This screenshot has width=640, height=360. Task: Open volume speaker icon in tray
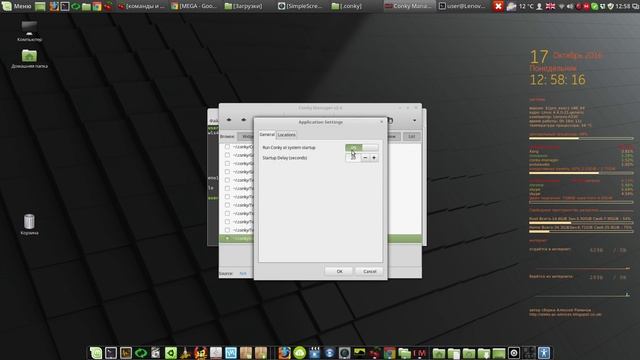(x=570, y=7)
